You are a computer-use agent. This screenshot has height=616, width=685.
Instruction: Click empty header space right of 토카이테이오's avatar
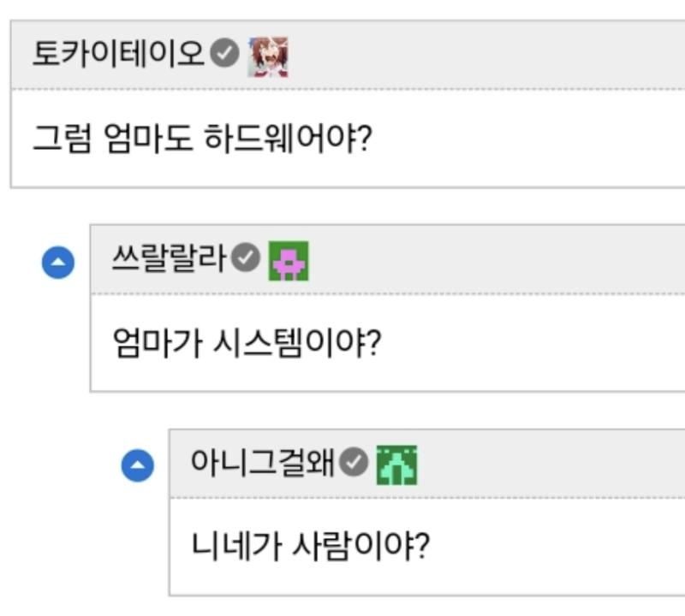(479, 56)
